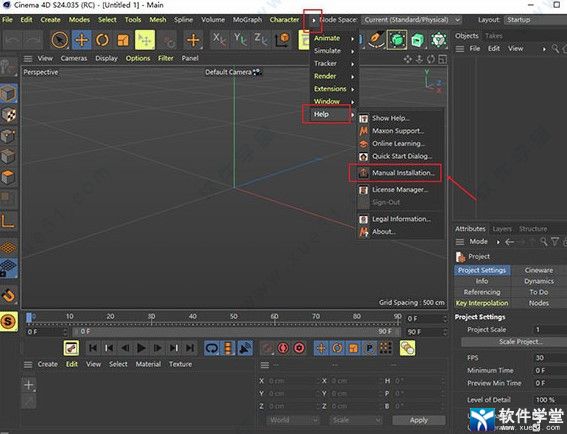Open License Manager entry
This screenshot has width=567, height=434.
click(x=400, y=190)
